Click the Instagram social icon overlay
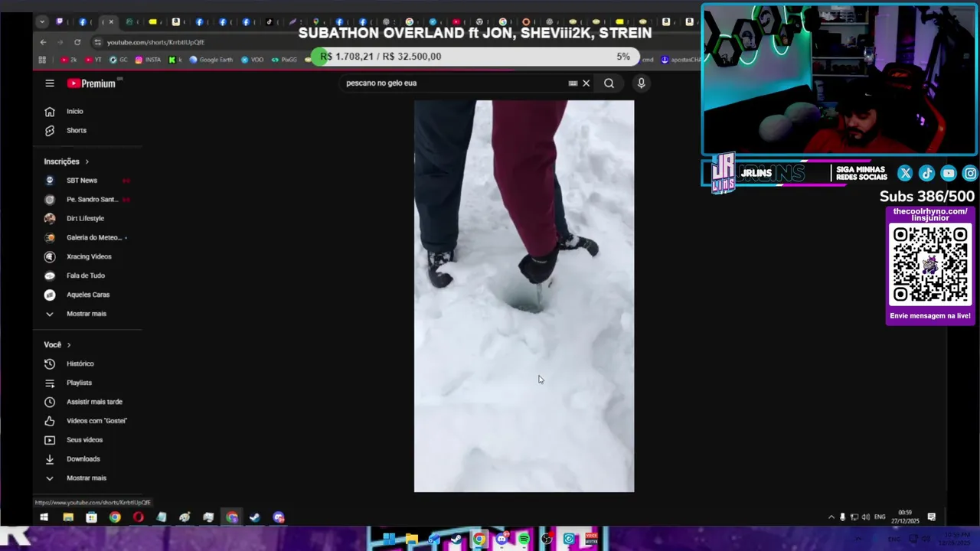The image size is (980, 551). [x=970, y=174]
